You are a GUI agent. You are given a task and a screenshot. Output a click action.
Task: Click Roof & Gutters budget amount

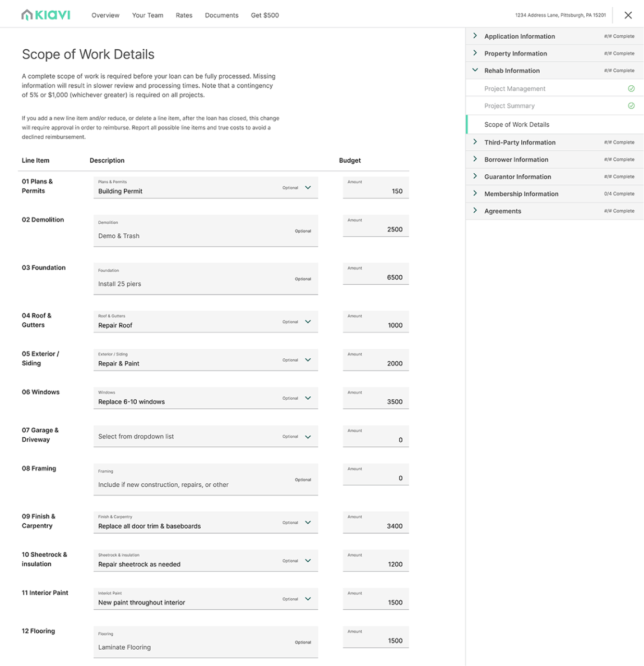[x=376, y=322]
